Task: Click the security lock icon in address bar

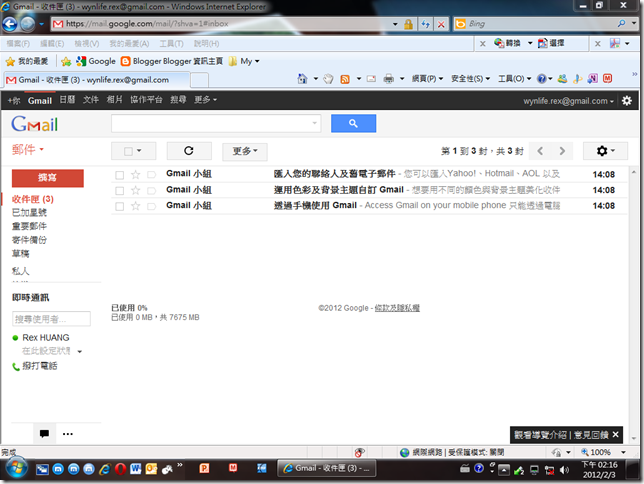Action: coord(408,24)
